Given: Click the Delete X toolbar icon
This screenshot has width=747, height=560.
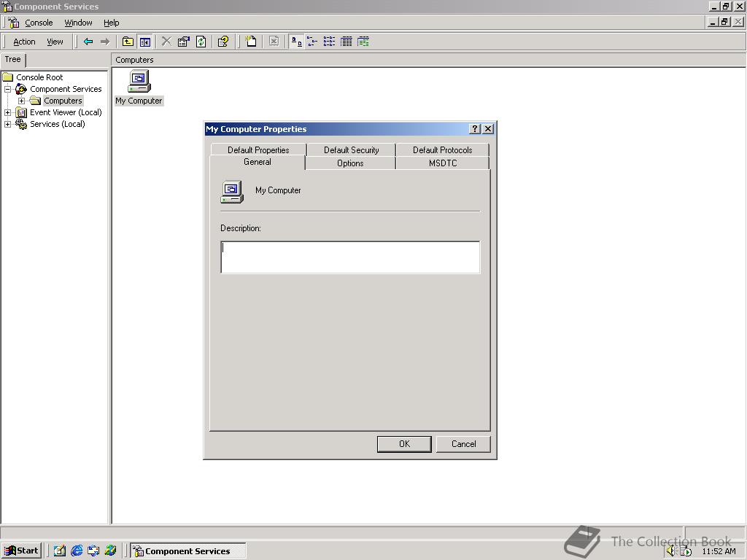Looking at the screenshot, I should tap(166, 42).
